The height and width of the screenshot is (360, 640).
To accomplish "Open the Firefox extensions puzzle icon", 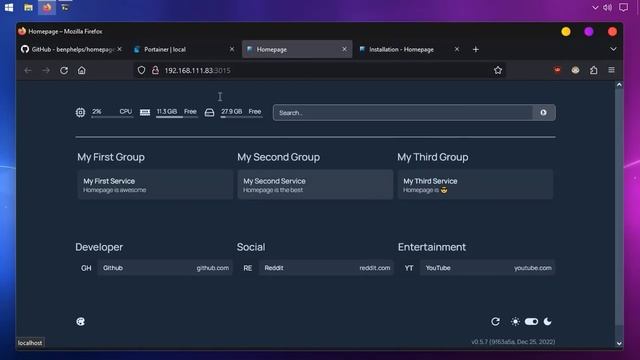I will [593, 70].
